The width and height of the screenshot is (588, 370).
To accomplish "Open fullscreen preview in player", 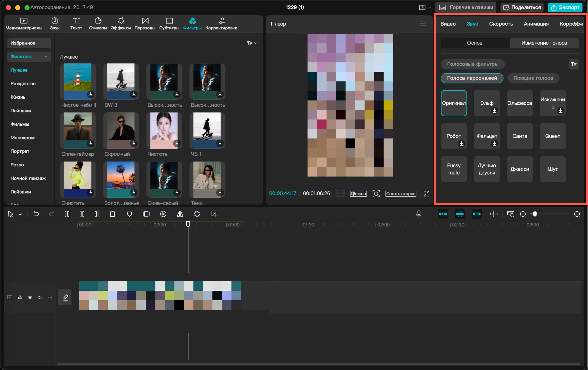I will 426,193.
